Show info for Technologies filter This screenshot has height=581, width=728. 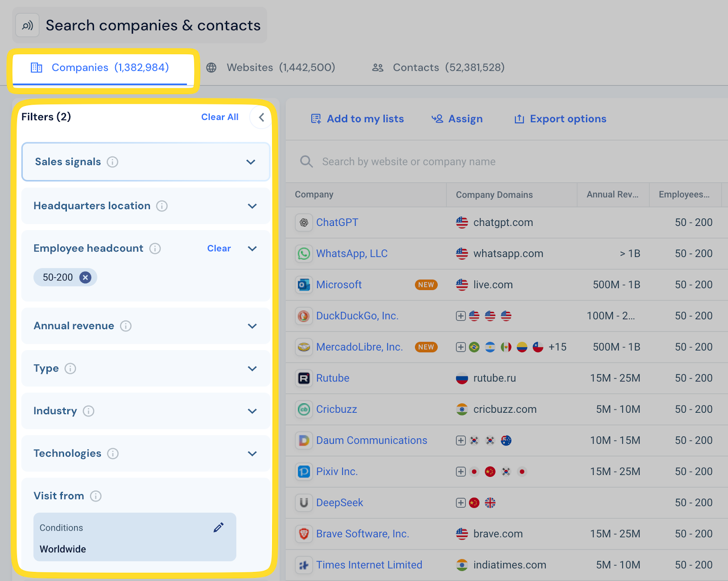[113, 453]
